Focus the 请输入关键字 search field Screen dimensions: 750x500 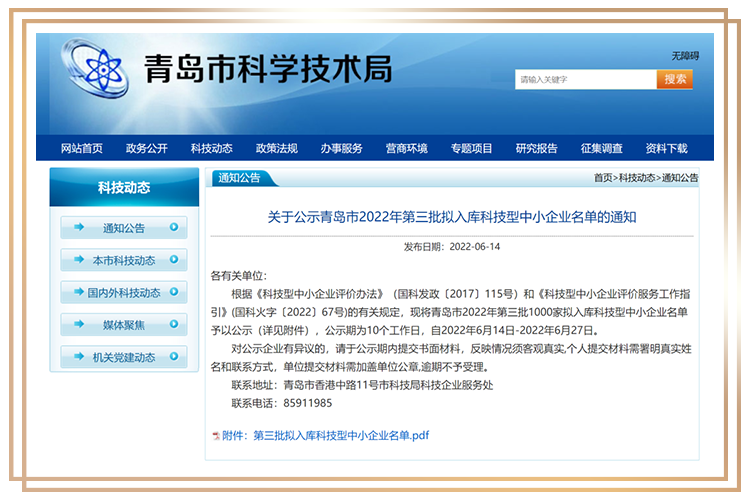[x=585, y=79]
